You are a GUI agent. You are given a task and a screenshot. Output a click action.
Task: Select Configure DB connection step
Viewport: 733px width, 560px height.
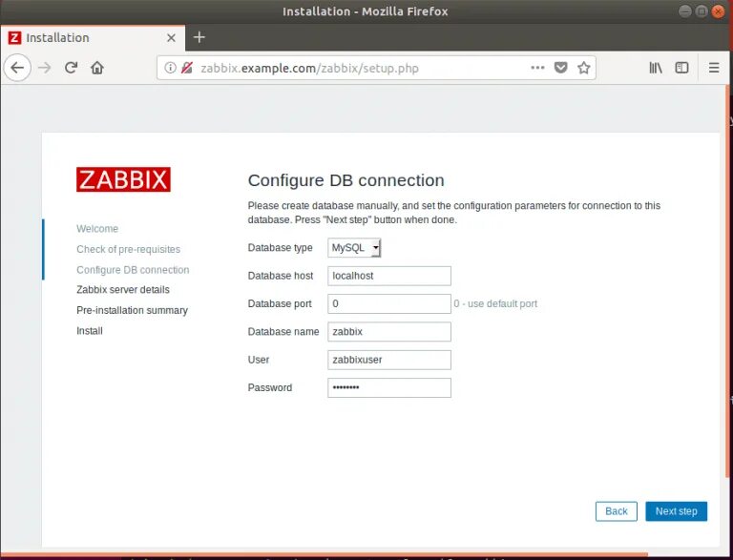click(x=133, y=270)
